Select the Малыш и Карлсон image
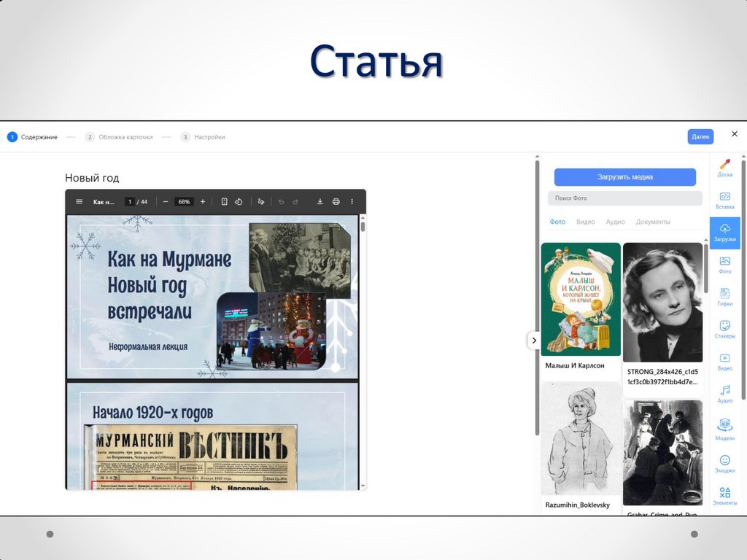This screenshot has height=560, width=747. 581,299
